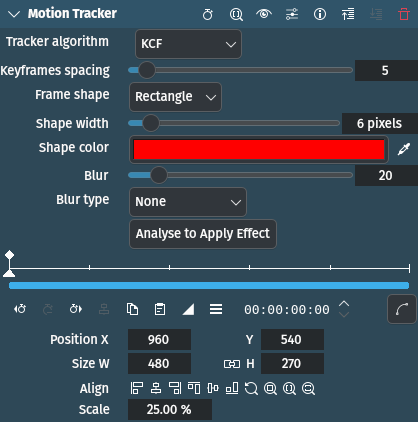This screenshot has width=418, height=422.
Task: Open the Tracker algorithm KCF dropdown
Action: [x=188, y=44]
